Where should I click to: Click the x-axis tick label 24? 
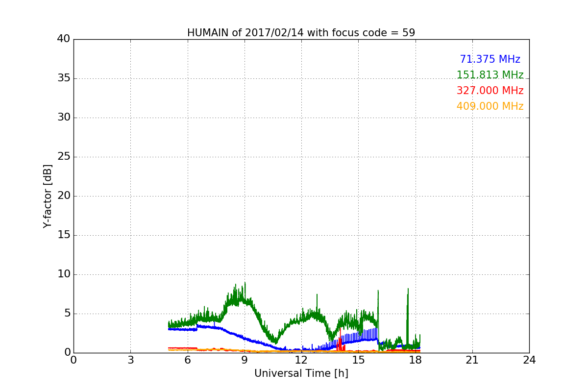click(529, 360)
